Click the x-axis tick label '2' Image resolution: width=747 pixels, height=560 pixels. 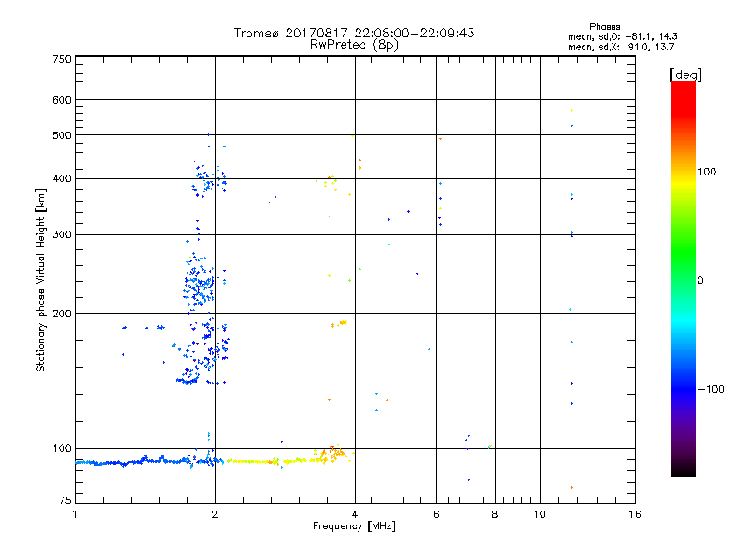click(215, 514)
